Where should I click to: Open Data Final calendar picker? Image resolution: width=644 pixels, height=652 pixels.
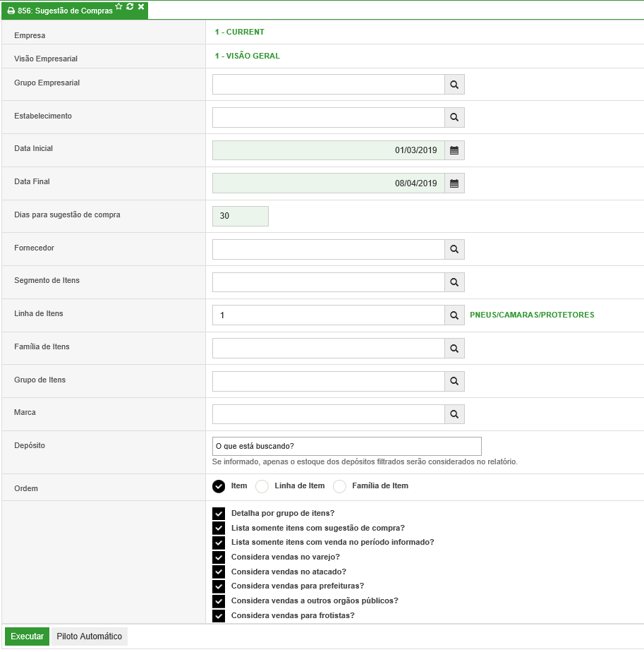(x=454, y=183)
